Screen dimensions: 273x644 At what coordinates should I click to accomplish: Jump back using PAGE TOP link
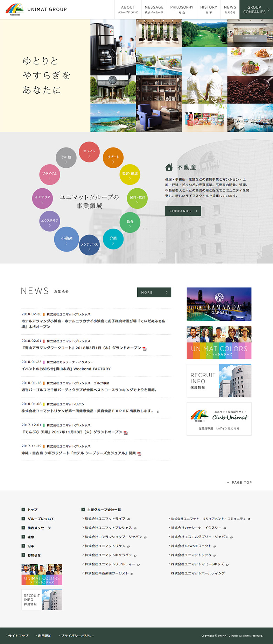tap(239, 483)
